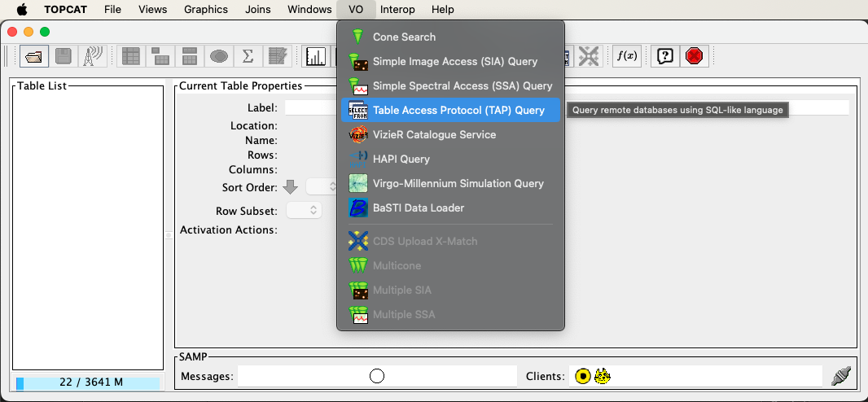This screenshot has height=402, width=868.
Task: Open the File menu
Action: [112, 10]
